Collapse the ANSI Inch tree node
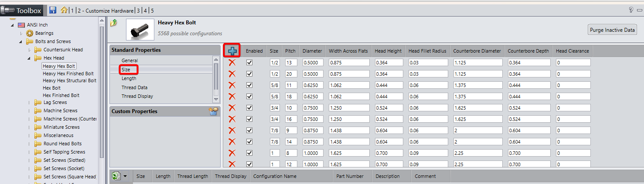644x184 pixels. click(x=13, y=25)
